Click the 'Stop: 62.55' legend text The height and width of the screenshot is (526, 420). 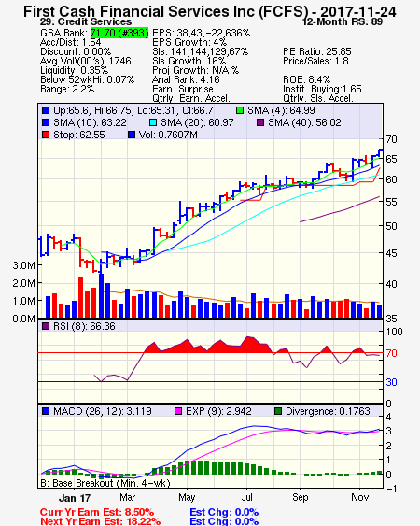point(79,135)
